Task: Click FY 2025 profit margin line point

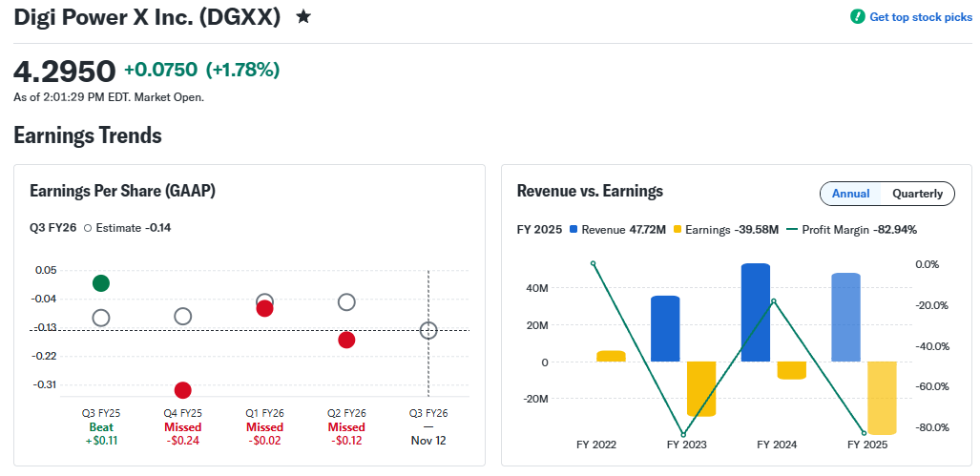Action: pos(865,433)
